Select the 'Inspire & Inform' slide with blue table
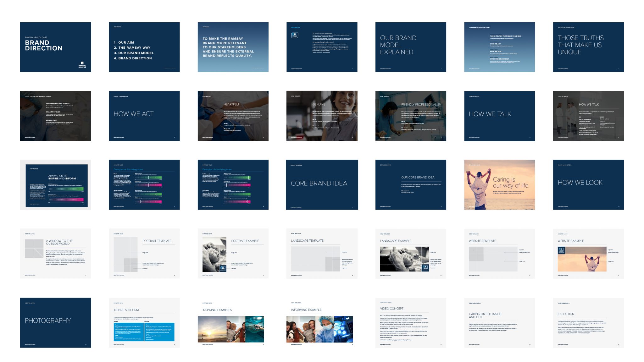 [x=144, y=323]
